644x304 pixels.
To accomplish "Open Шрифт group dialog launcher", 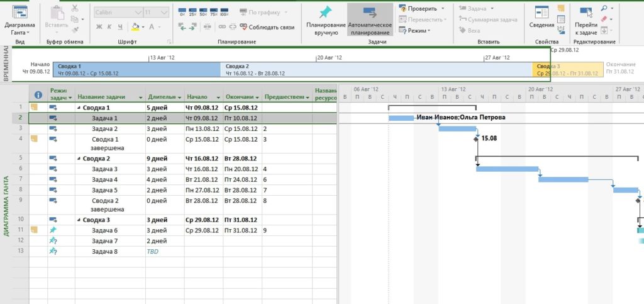I will coord(169,42).
